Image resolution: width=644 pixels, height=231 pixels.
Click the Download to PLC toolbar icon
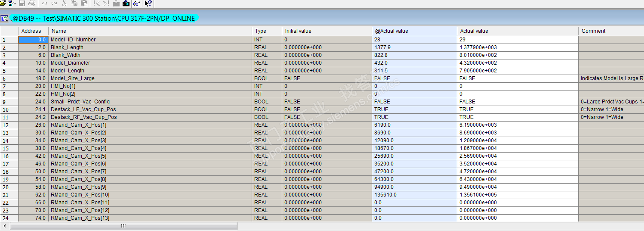tap(126, 3)
